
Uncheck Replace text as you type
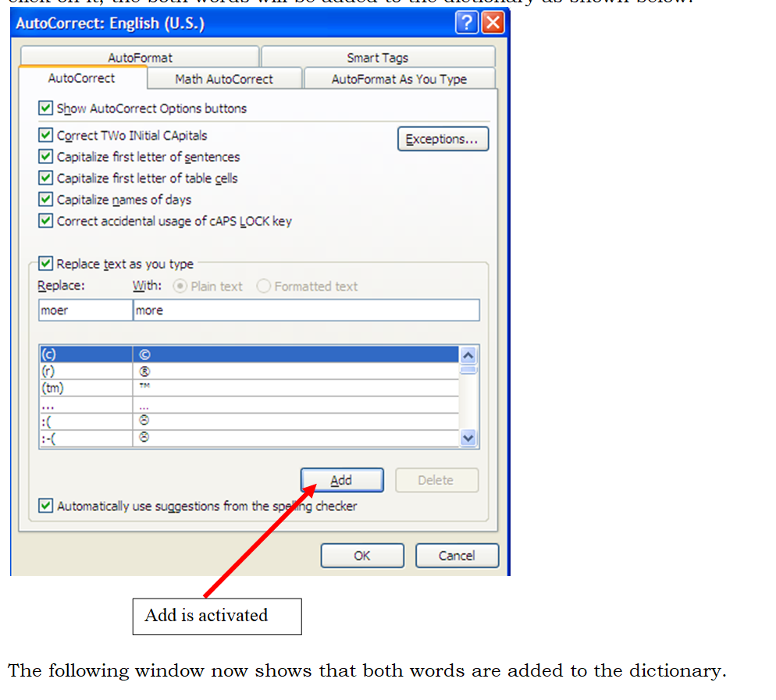pos(46,264)
